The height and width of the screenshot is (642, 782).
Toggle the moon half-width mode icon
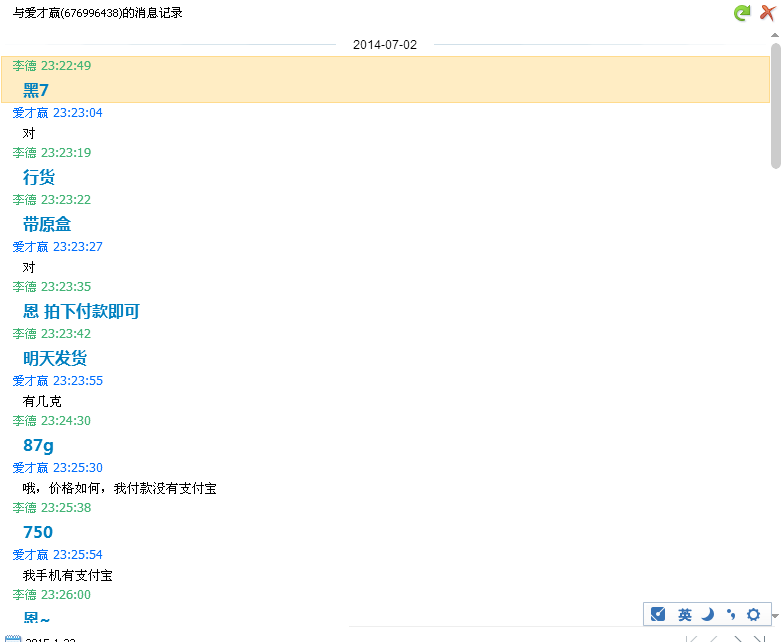coord(707,614)
